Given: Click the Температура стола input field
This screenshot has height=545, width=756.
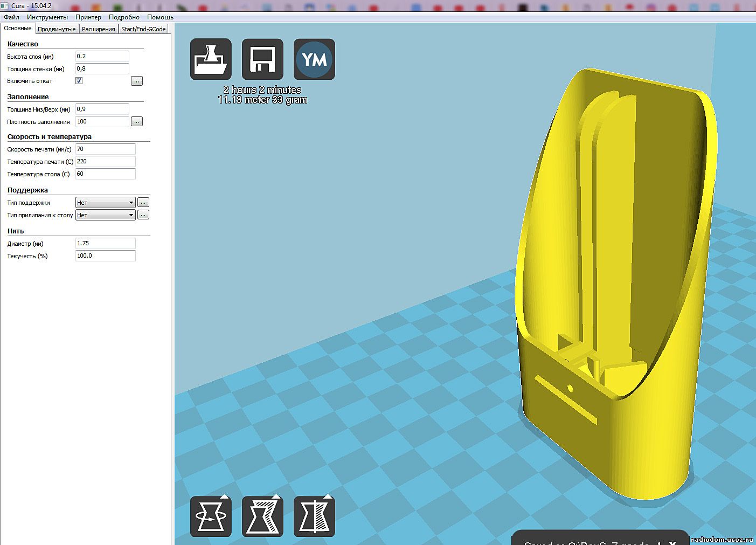Looking at the screenshot, I should 106,174.
